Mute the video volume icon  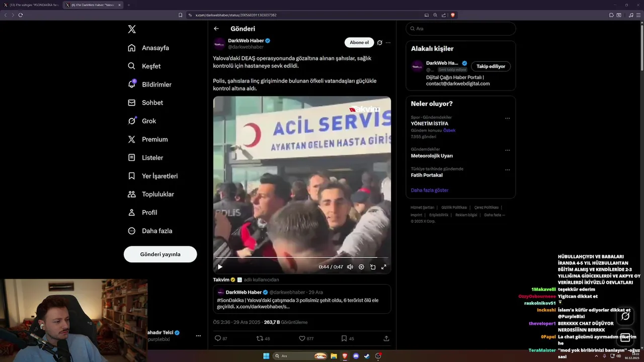pyautogui.click(x=350, y=267)
